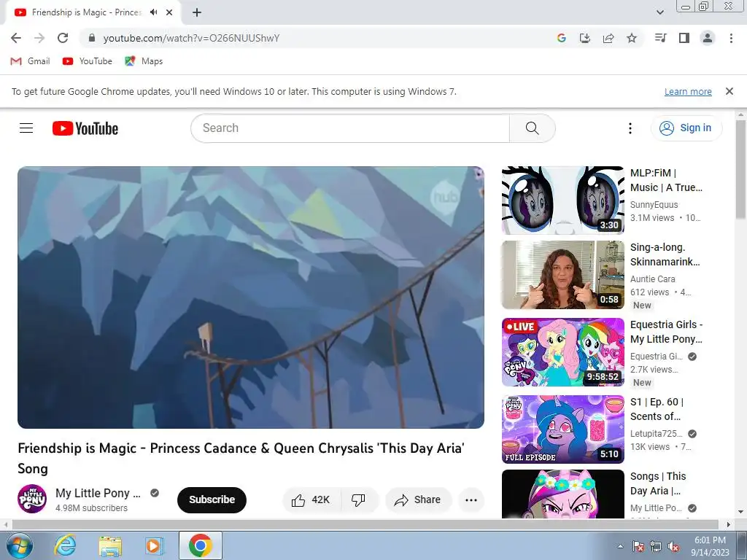Click the magnifying glass search button
747x560 pixels.
[x=532, y=128]
